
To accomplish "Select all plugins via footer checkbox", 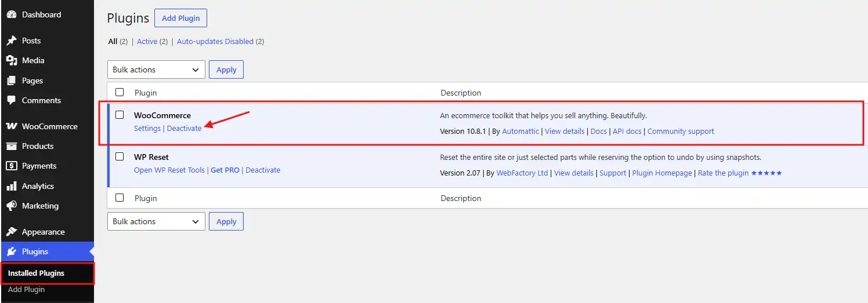I will 120,198.
